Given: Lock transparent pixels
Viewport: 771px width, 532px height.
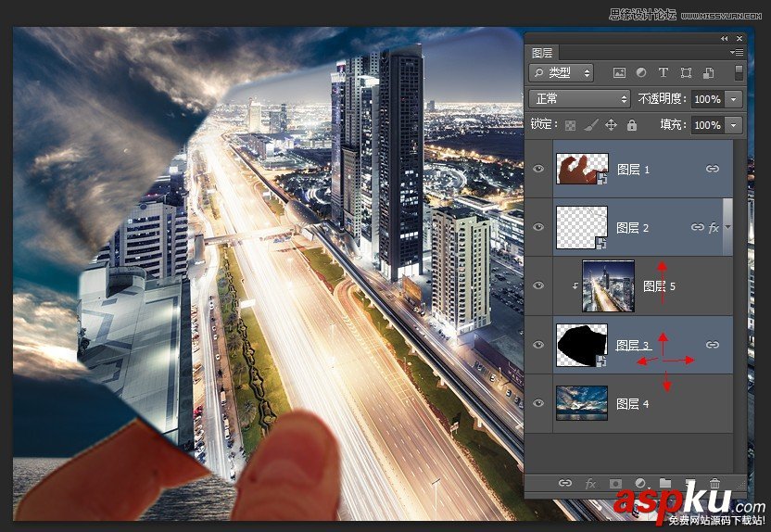Looking at the screenshot, I should [570, 125].
